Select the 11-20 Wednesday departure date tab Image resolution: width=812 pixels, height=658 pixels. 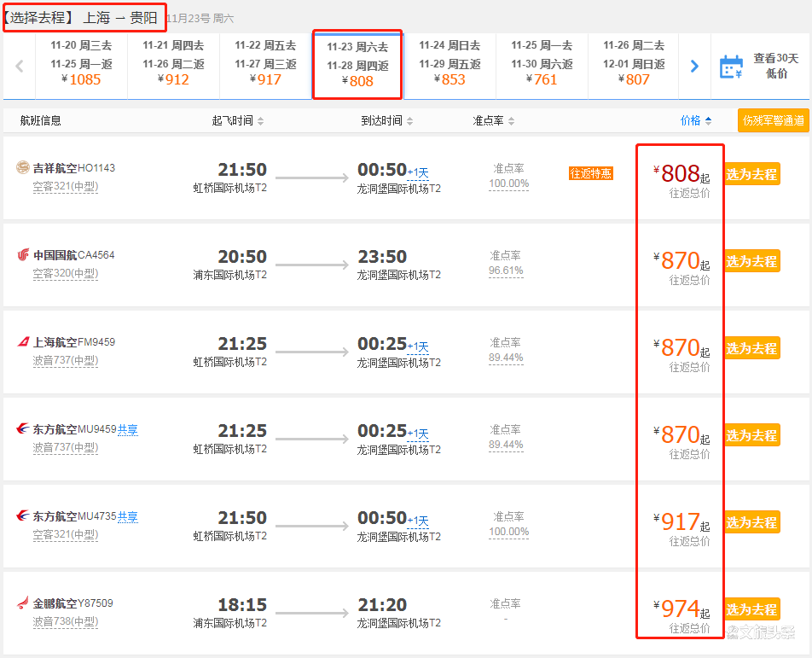(x=81, y=65)
